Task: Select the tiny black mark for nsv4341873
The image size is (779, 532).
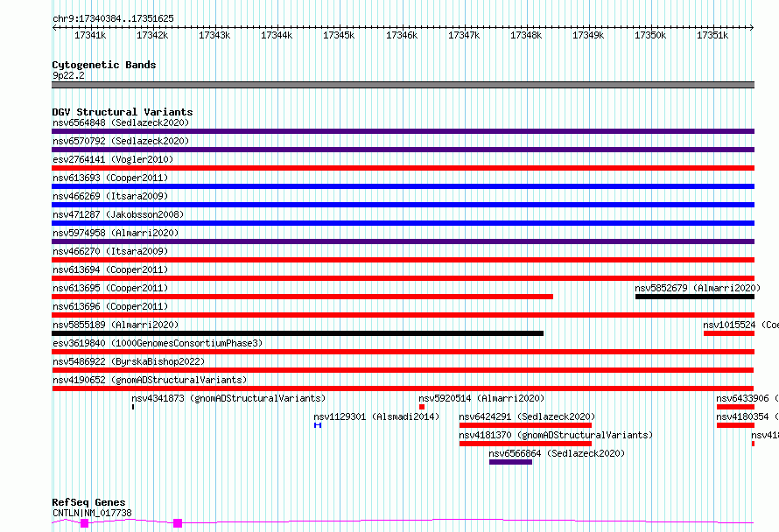Action: tap(133, 408)
